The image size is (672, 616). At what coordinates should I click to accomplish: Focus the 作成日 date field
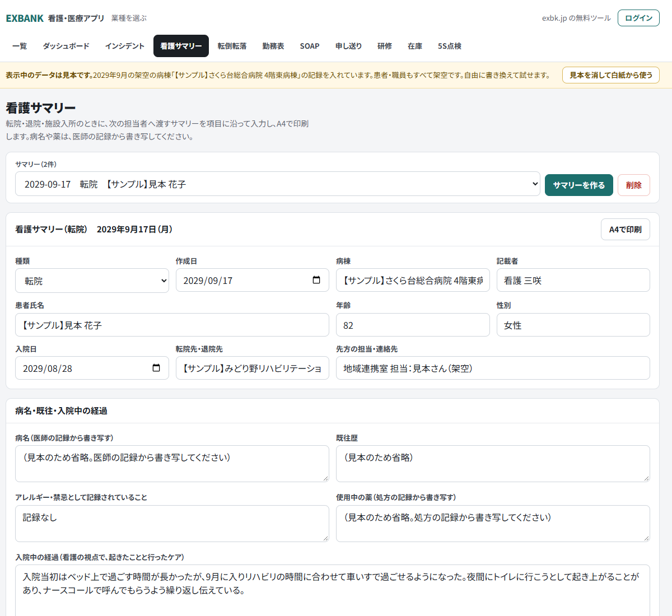pyautogui.click(x=253, y=280)
